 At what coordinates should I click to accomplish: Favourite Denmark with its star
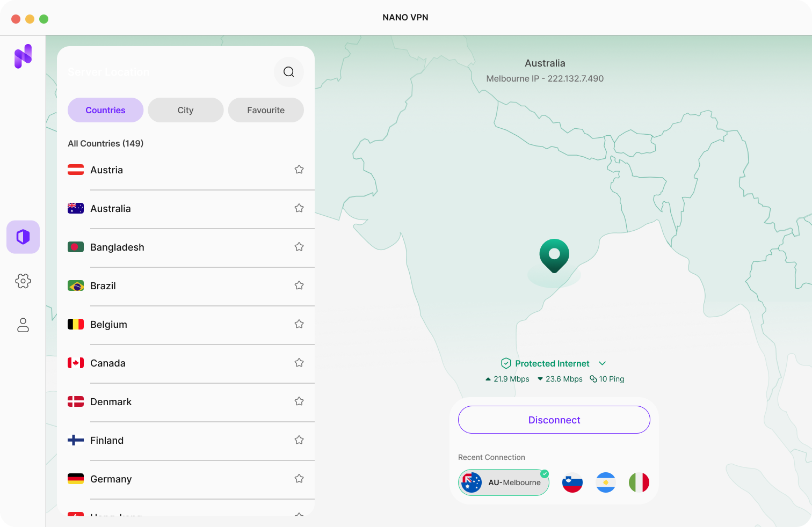(x=299, y=401)
